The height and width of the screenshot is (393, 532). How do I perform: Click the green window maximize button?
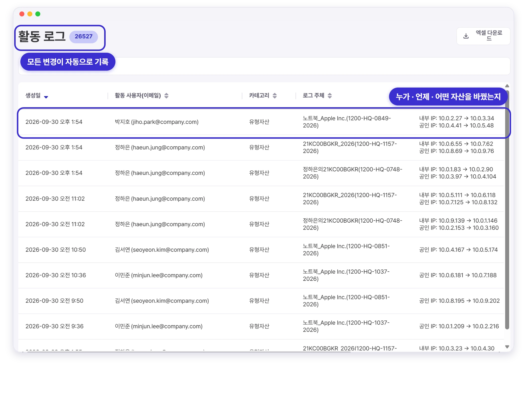(x=38, y=14)
